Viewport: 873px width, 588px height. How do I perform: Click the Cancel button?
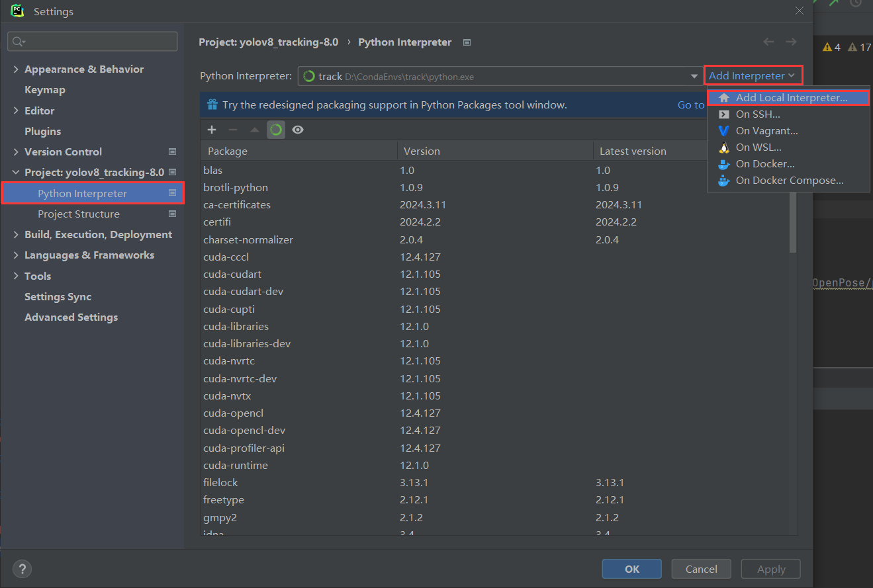coord(701,569)
